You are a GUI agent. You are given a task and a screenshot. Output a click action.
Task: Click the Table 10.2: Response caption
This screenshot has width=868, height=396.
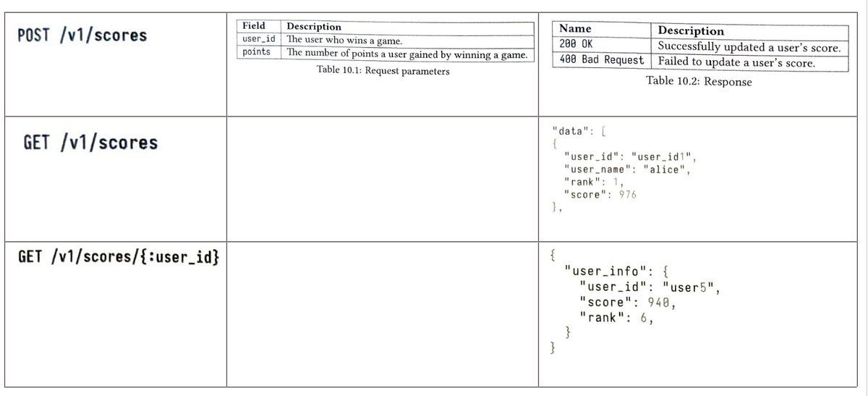point(699,81)
